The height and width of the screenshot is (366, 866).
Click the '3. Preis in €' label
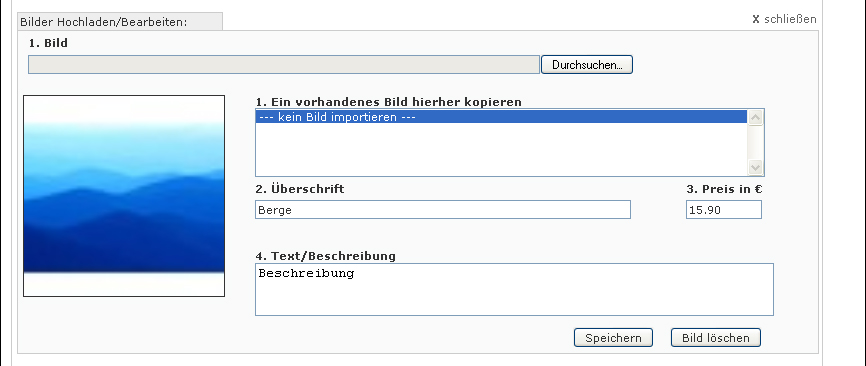[x=724, y=189]
